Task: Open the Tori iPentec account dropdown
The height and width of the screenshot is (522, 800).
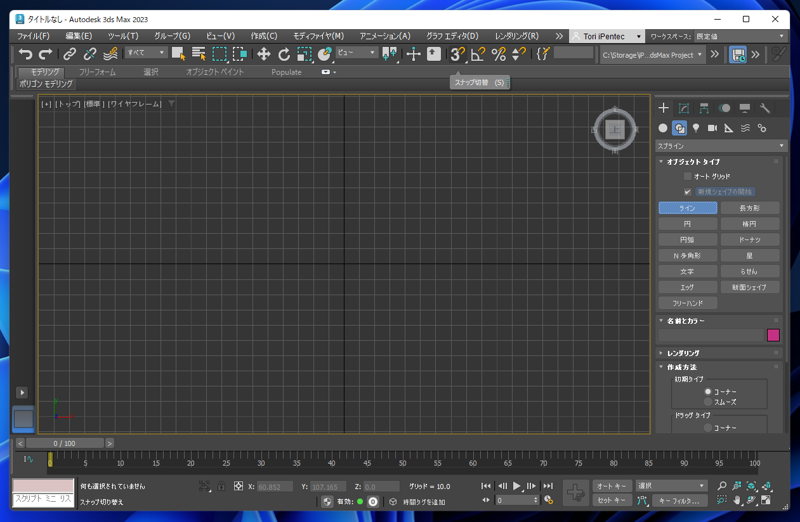Action: click(x=606, y=36)
